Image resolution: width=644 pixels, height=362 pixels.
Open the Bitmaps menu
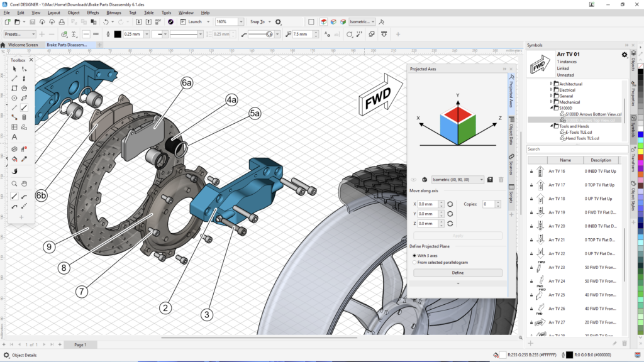114,12
